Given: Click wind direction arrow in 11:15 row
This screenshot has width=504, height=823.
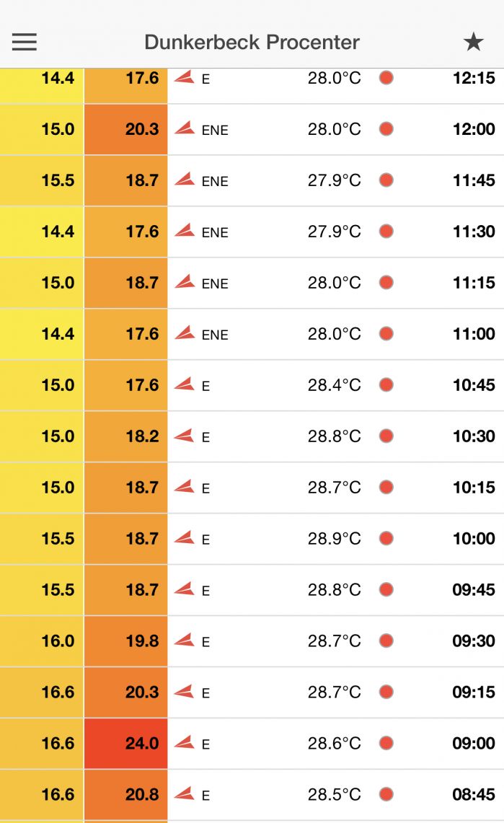Looking at the screenshot, I should click(185, 282).
